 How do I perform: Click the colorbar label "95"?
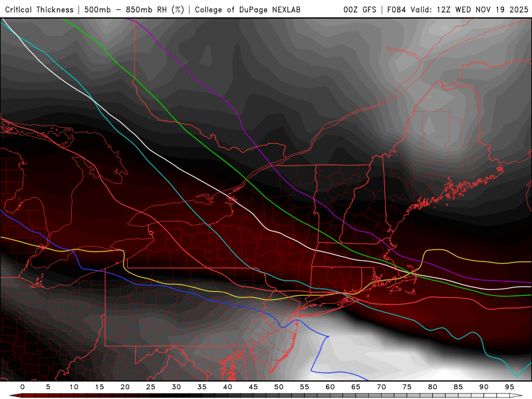[x=509, y=387]
